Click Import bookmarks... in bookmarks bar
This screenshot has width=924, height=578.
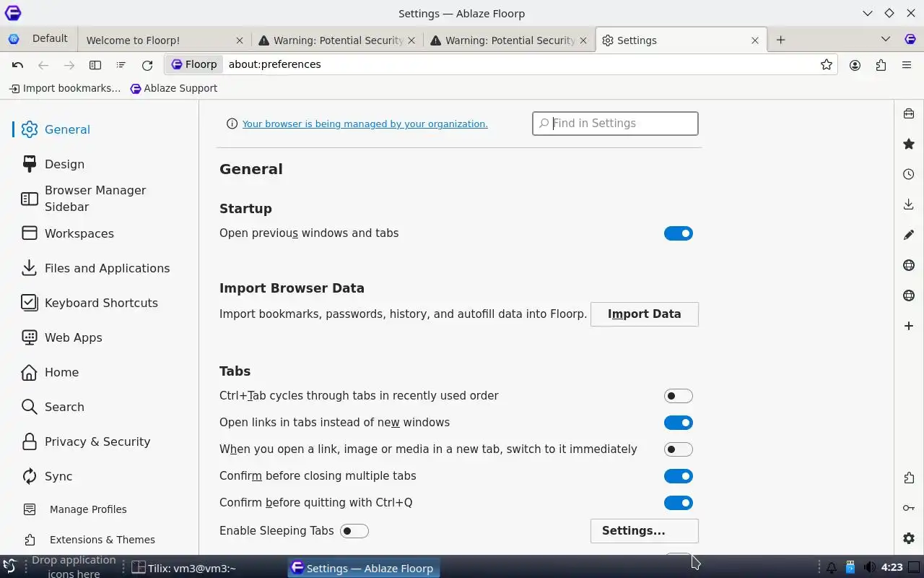click(x=65, y=88)
